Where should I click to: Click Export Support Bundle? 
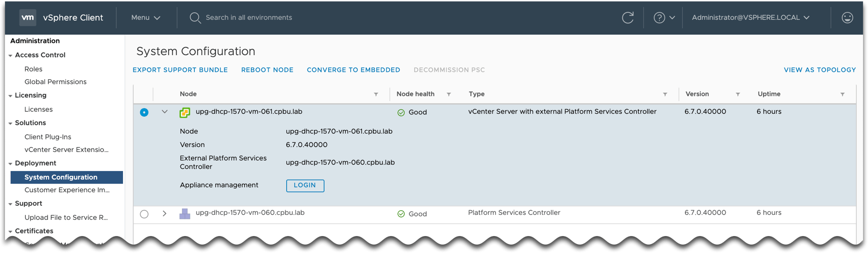pyautogui.click(x=180, y=70)
